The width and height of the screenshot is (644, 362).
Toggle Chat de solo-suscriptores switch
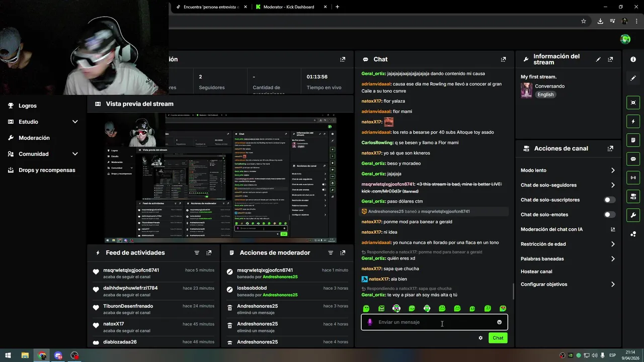point(609,200)
